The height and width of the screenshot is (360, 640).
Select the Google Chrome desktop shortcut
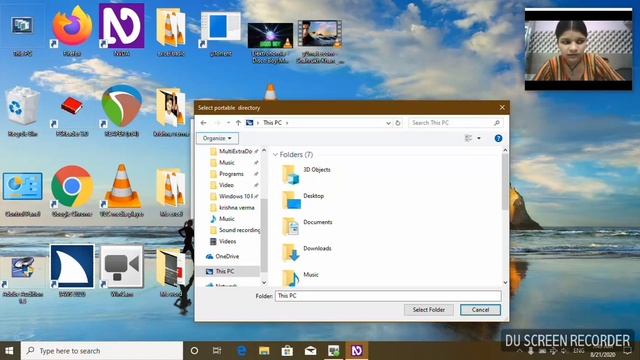tap(72, 191)
